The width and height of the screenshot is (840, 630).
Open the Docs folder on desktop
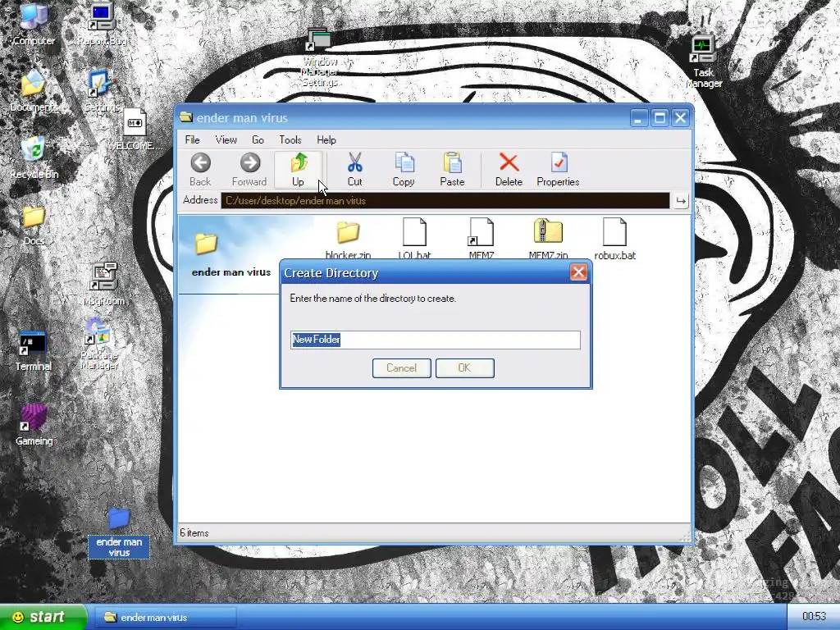pyautogui.click(x=34, y=225)
